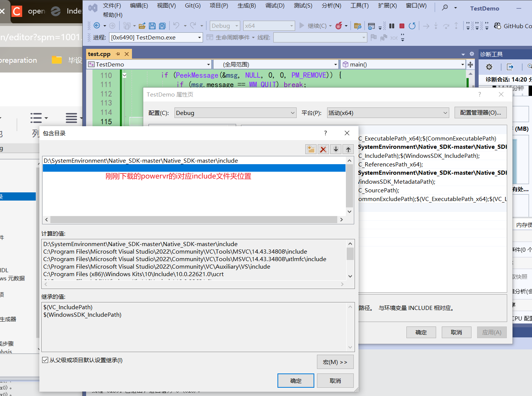
Task: Move selected include path up
Action: (349, 149)
